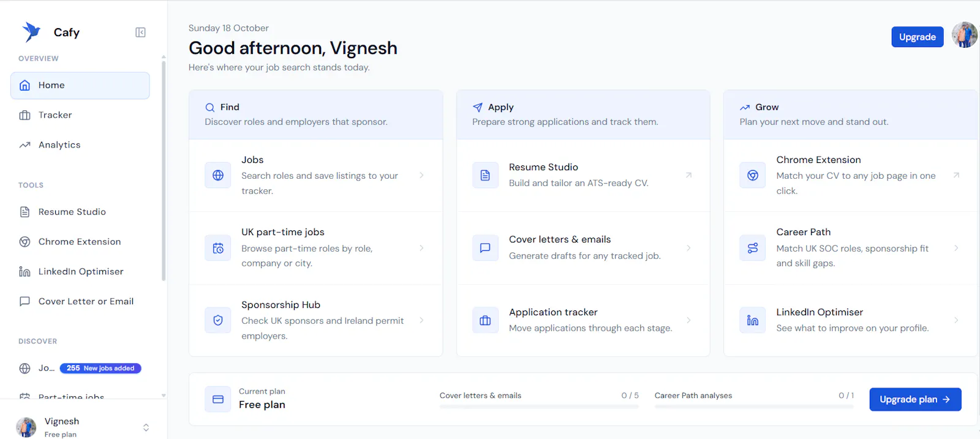980x439 pixels.
Task: Click the Cafy bird logo
Action: [x=31, y=32]
